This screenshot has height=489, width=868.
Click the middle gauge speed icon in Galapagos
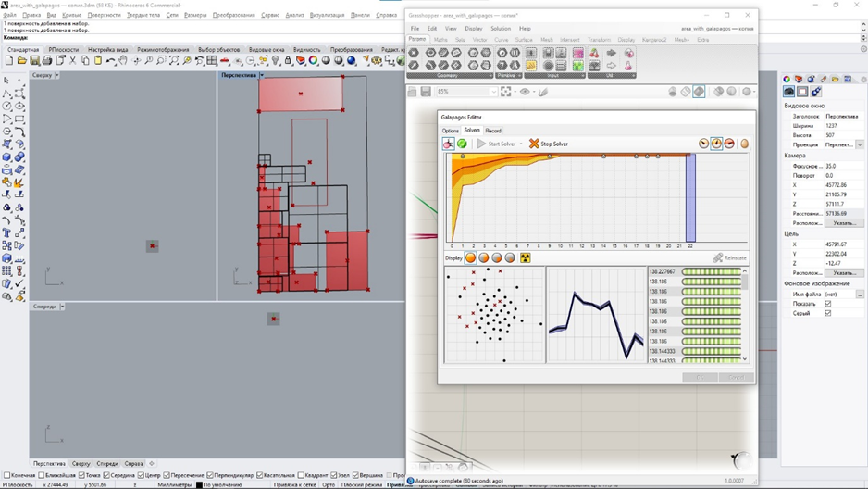pyautogui.click(x=716, y=144)
